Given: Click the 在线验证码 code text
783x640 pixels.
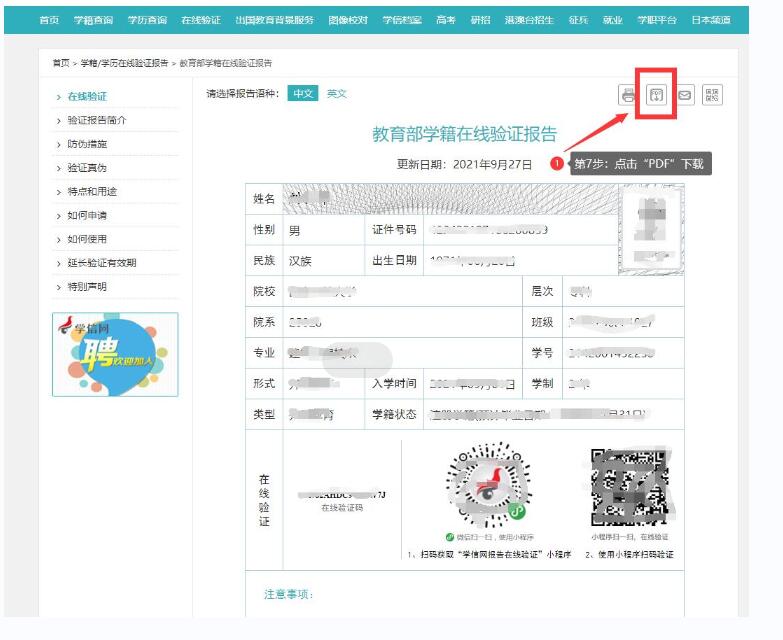Looking at the screenshot, I should [342, 495].
